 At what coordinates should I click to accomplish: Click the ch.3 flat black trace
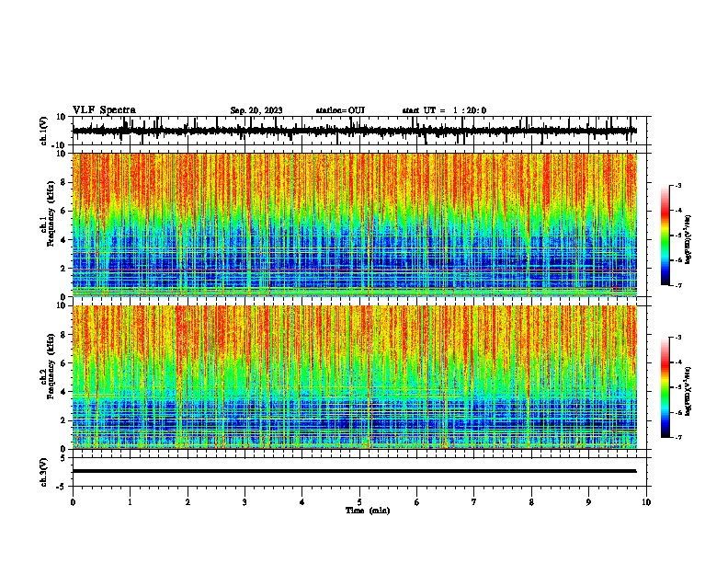354,471
